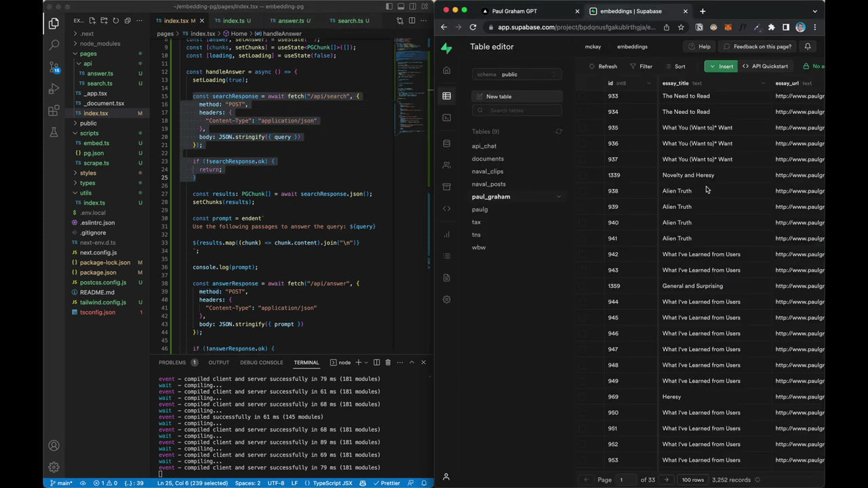
Task: Click New Folder icon in Explorer header
Action: [x=104, y=21]
